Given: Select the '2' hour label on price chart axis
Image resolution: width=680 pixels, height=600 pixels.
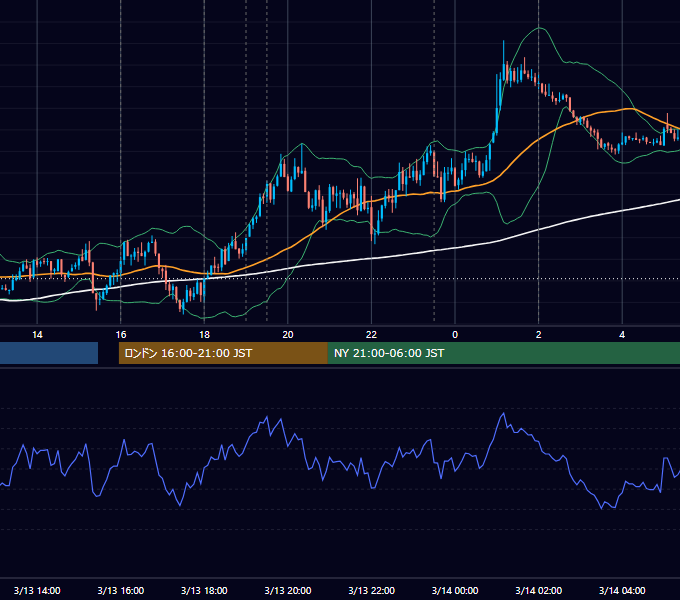Looking at the screenshot, I should click(x=539, y=335).
